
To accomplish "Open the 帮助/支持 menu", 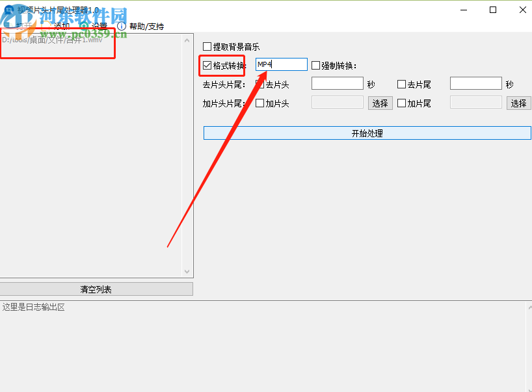I will pyautogui.click(x=146, y=27).
